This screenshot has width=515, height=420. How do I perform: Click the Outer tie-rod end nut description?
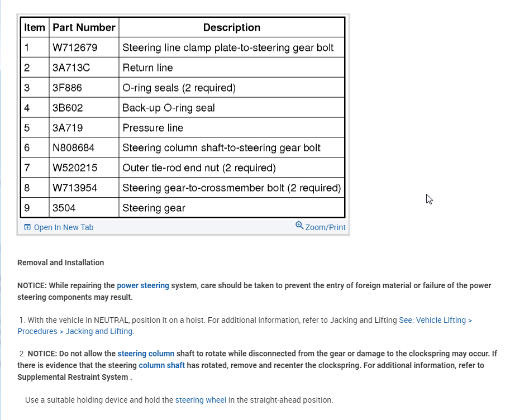[199, 168]
